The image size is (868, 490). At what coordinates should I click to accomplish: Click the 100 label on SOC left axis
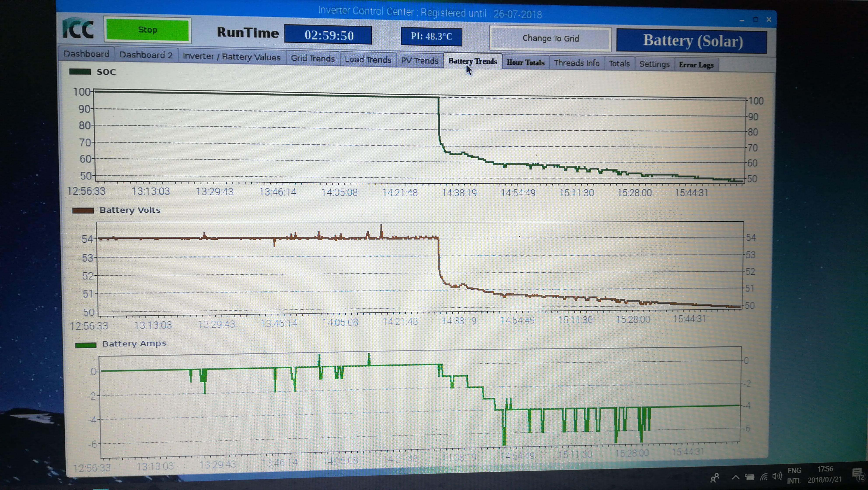(x=82, y=92)
